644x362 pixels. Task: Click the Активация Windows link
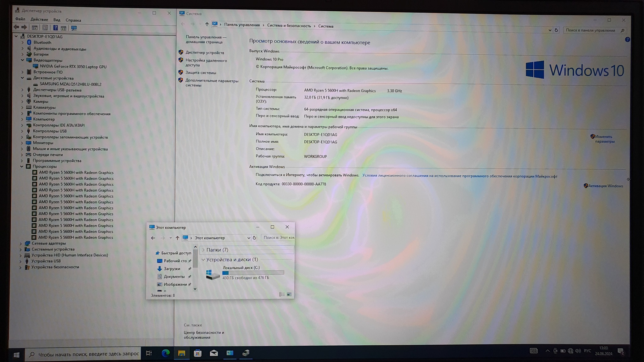coord(605,186)
